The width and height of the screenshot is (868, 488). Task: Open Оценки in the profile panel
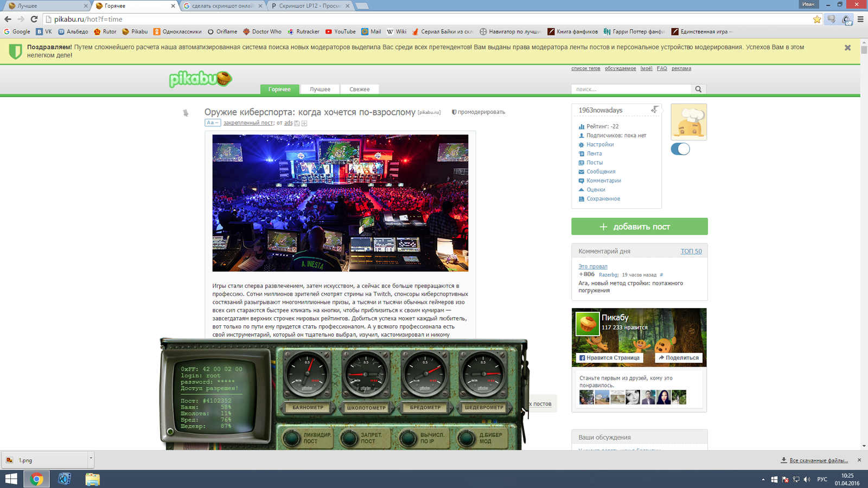(596, 190)
